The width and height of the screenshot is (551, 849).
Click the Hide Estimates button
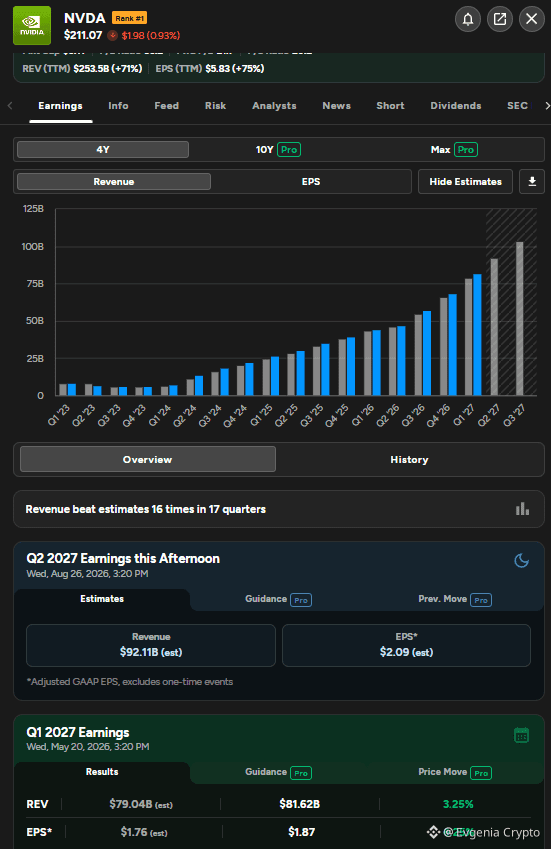[x=465, y=181]
